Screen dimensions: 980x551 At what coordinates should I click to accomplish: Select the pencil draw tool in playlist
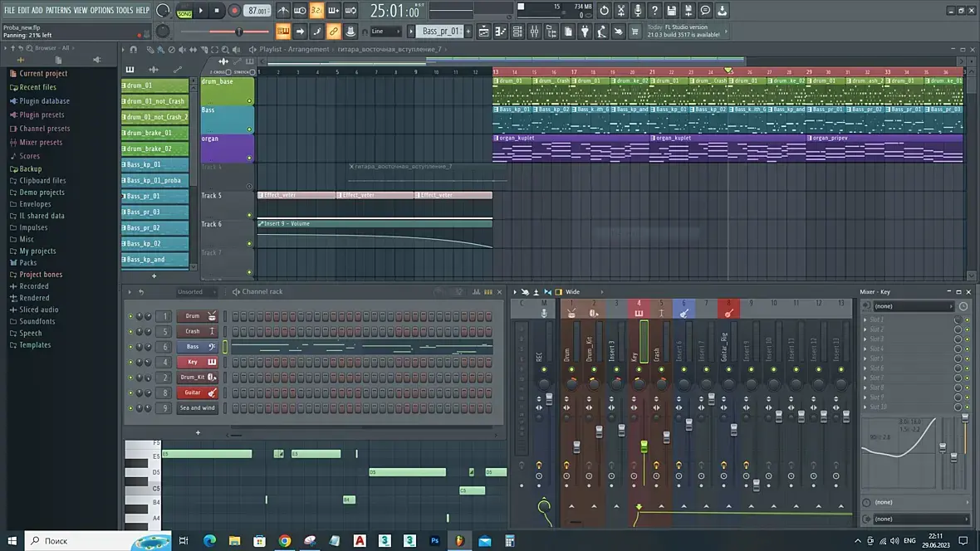point(150,49)
